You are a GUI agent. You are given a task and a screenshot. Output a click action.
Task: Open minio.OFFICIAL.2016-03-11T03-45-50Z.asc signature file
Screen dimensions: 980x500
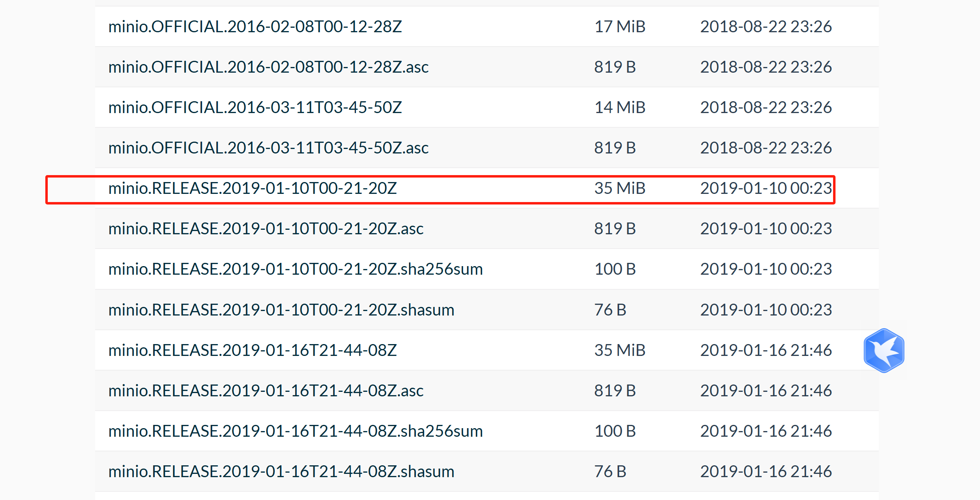(x=268, y=147)
